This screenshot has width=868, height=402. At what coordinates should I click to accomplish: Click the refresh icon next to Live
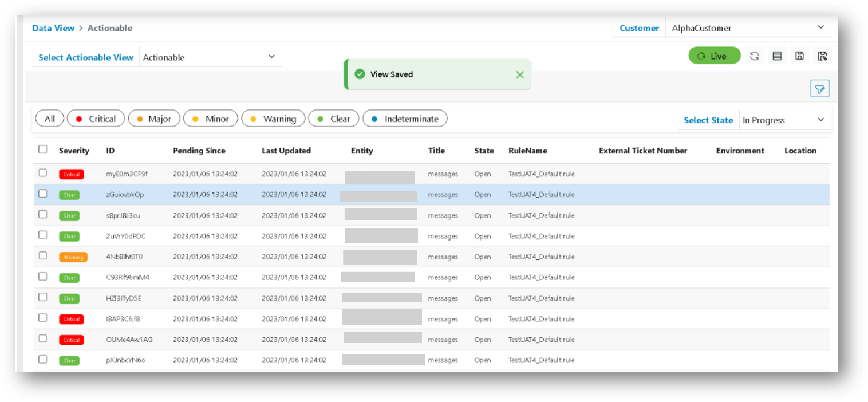[x=754, y=56]
